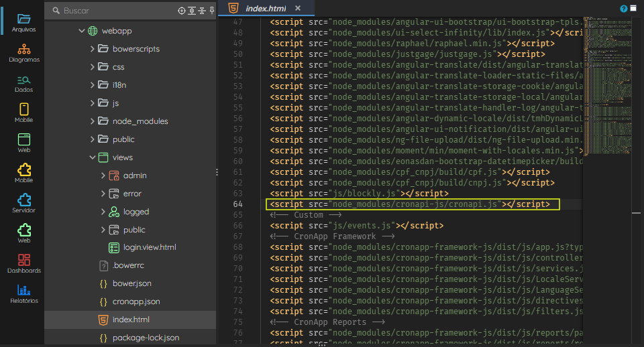Viewport: 644px width, 347px height.
Task: Pin the file explorer panel
Action: point(212,11)
